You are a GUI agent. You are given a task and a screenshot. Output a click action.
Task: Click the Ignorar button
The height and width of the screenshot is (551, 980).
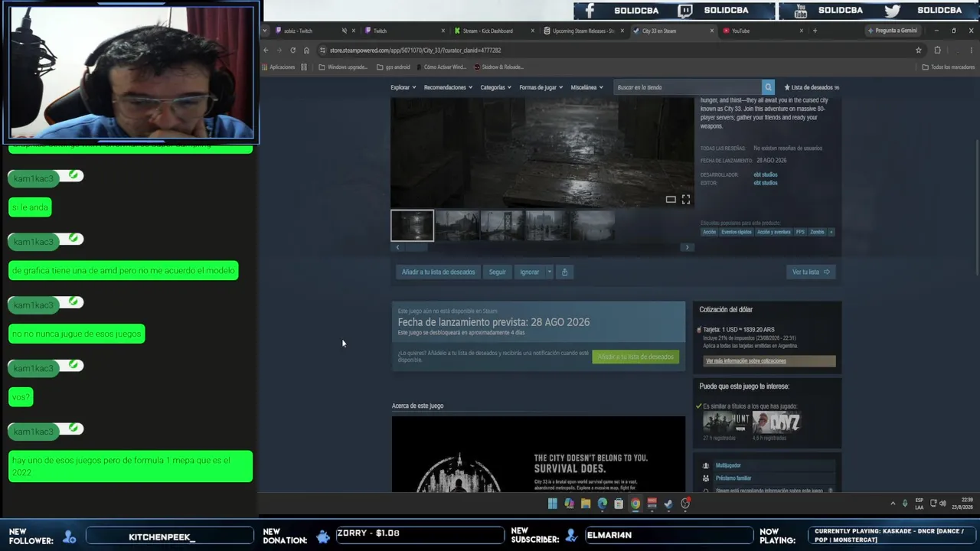530,272
